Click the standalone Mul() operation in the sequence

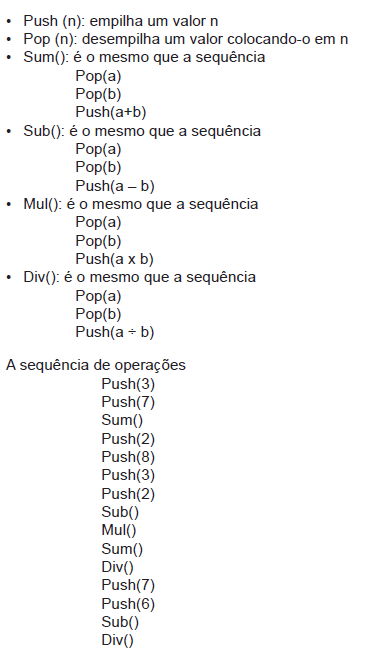[119, 530]
